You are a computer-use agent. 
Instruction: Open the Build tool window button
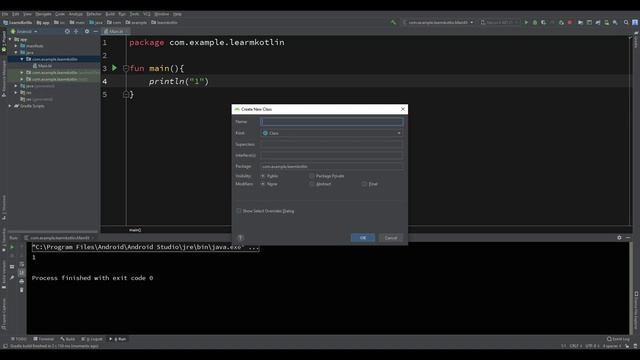[68, 339]
